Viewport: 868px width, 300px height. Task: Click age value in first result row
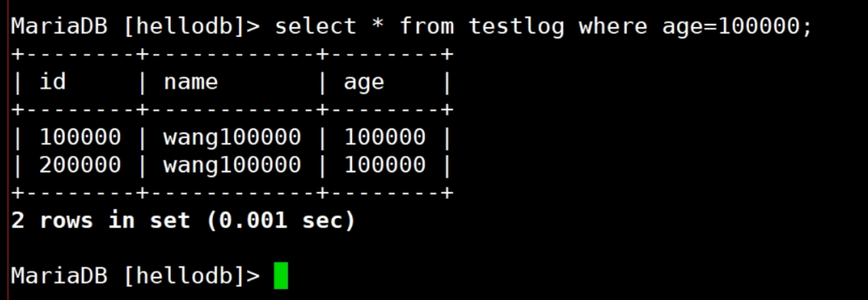pos(385,137)
